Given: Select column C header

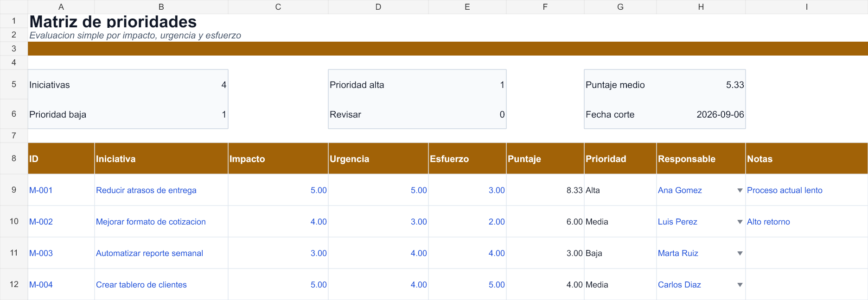Looking at the screenshot, I should tap(278, 7).
